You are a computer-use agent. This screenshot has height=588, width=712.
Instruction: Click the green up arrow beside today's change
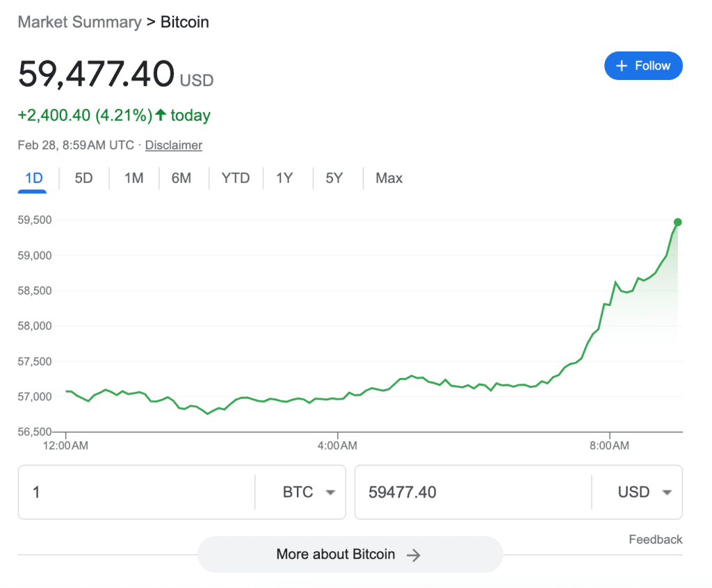[x=160, y=115]
